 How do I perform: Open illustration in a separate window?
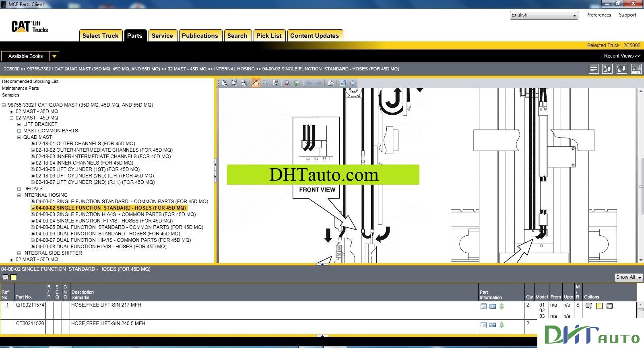[x=343, y=83]
